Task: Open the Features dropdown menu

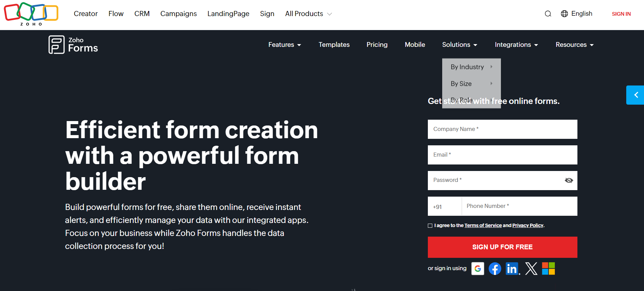Action: [x=285, y=45]
